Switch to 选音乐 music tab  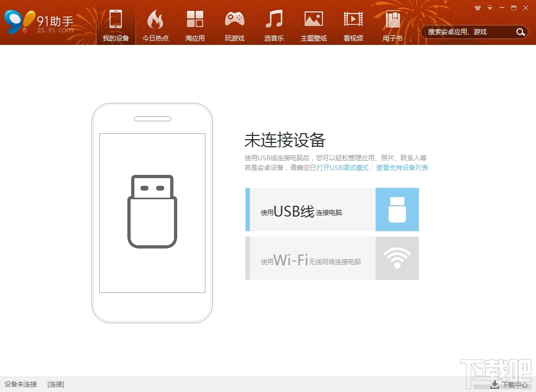274,25
